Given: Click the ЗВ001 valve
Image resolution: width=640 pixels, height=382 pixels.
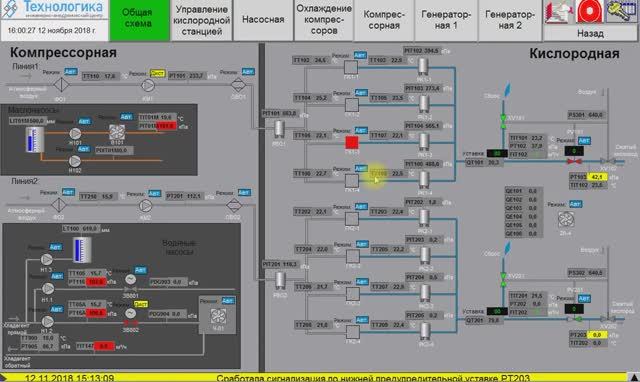Looking at the screenshot, I should point(131,289).
